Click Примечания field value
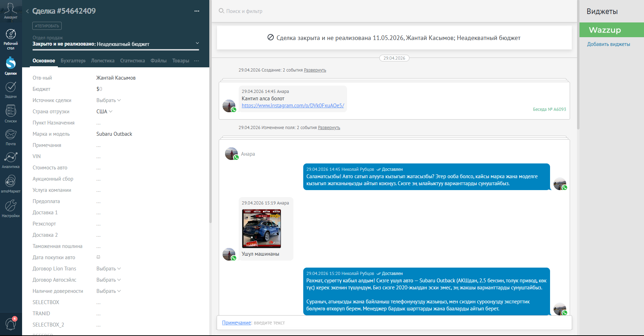The height and width of the screenshot is (336, 644). (x=99, y=146)
